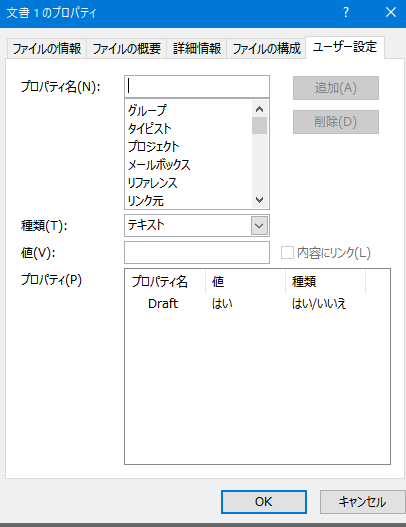
Task: Pick リンク元 in the name list
Action: click(146, 201)
